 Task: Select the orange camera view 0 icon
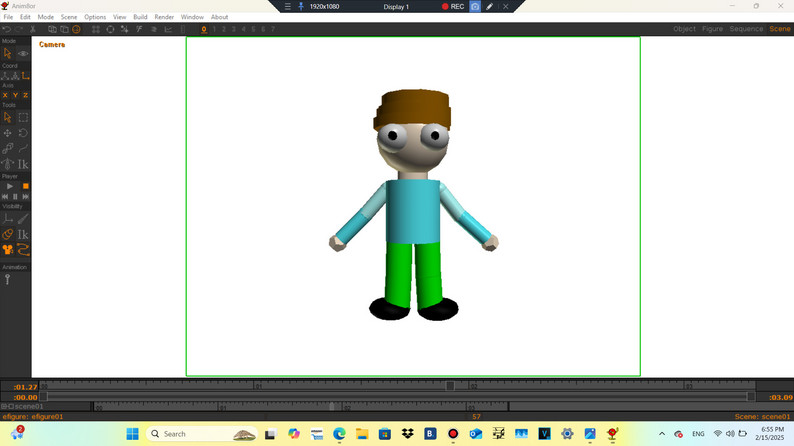204,29
